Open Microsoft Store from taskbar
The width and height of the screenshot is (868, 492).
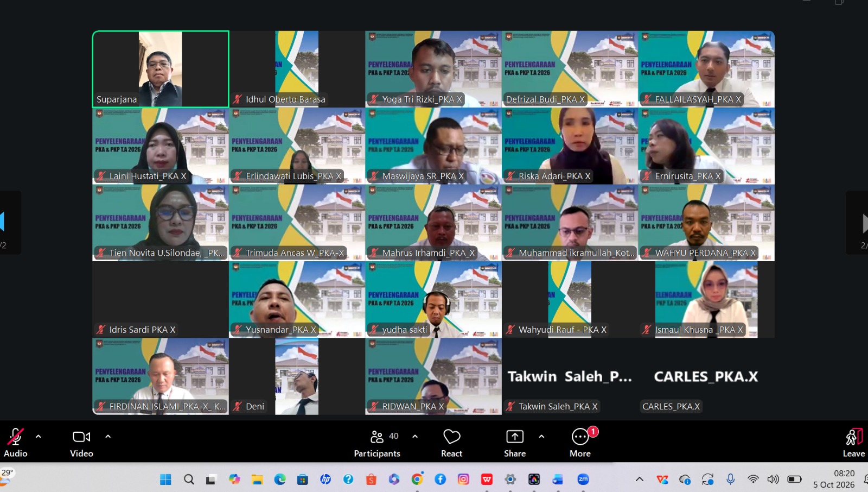[303, 479]
